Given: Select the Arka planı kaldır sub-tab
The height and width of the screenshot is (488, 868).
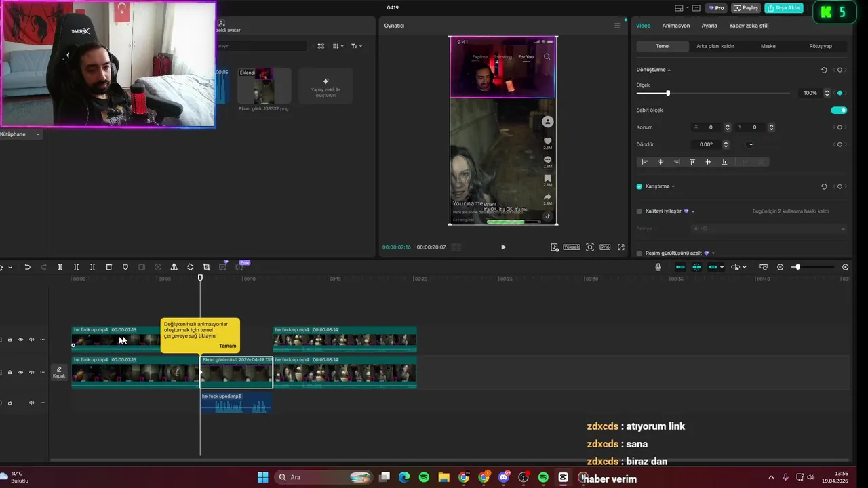Looking at the screenshot, I should (x=715, y=46).
